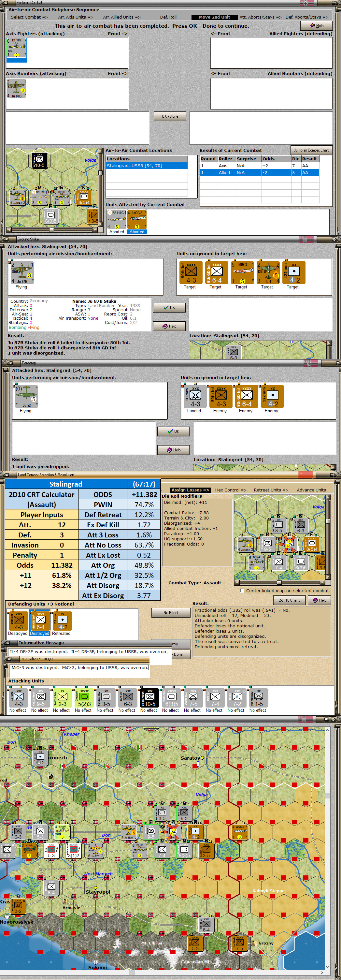The image size is (341, 980).
Task: Click the No Effect button
Action: [x=171, y=613]
